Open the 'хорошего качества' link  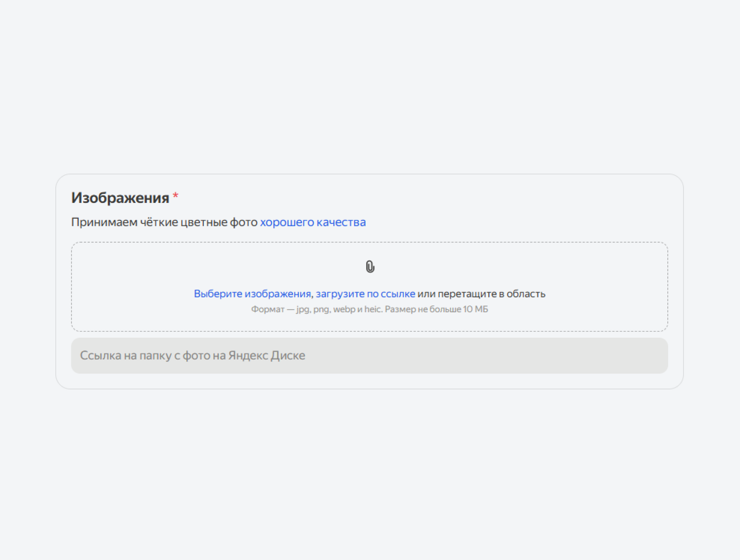click(x=313, y=222)
